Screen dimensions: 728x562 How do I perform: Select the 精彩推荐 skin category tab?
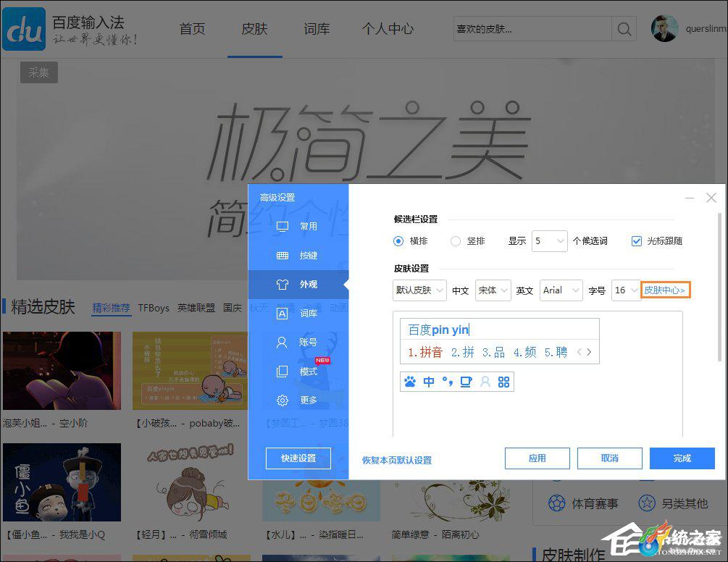(111, 308)
